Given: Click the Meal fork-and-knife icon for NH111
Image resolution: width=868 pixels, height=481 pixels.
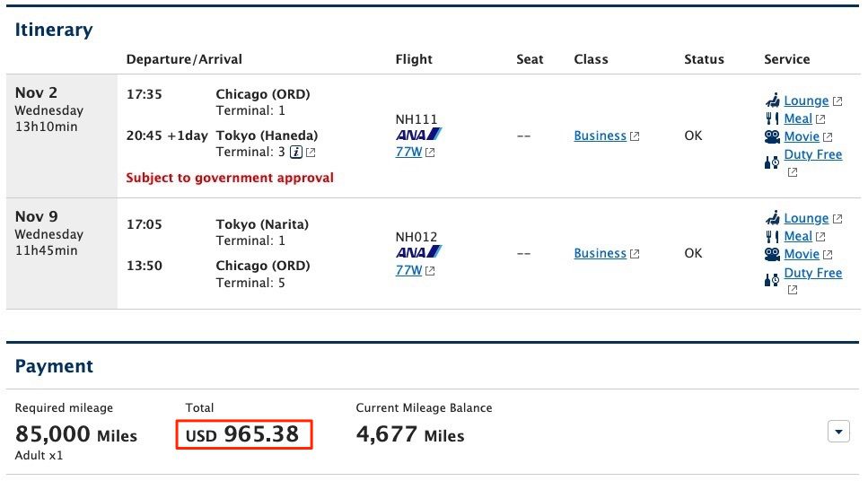Looking at the screenshot, I should [772, 118].
